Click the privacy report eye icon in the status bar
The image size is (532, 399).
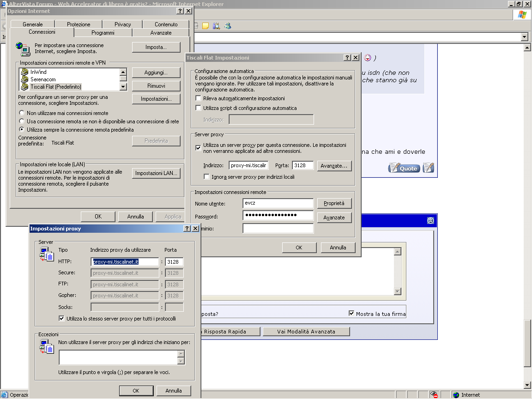click(x=434, y=395)
